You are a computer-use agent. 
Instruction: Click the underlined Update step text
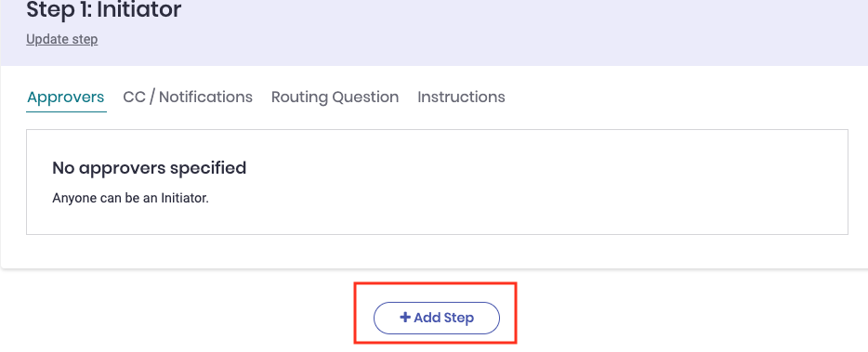(x=62, y=40)
